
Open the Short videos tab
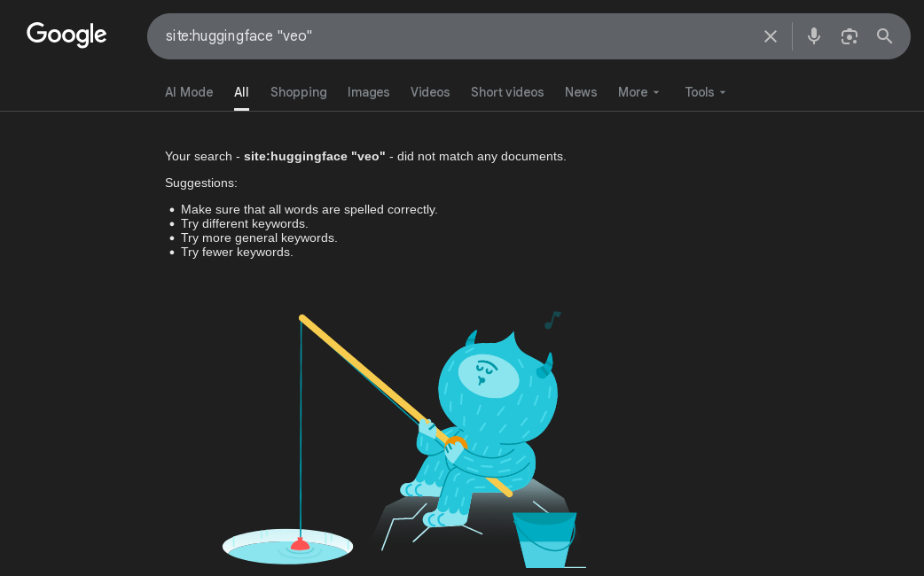(507, 92)
